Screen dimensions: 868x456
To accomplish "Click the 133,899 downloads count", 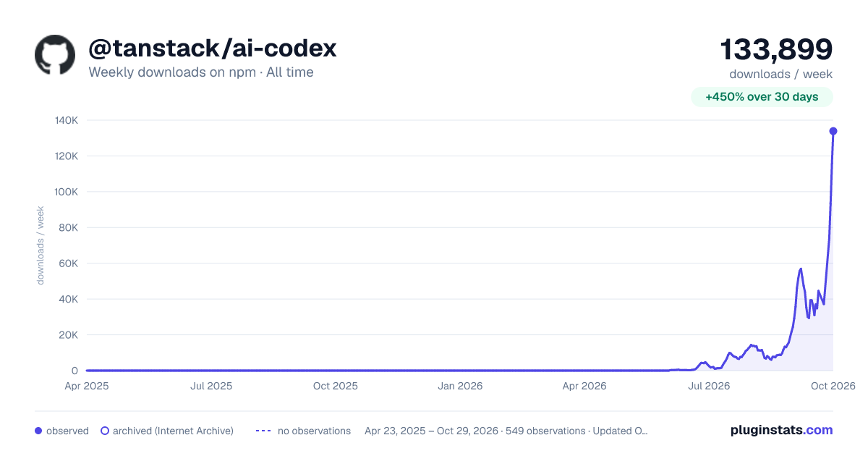I will point(776,50).
